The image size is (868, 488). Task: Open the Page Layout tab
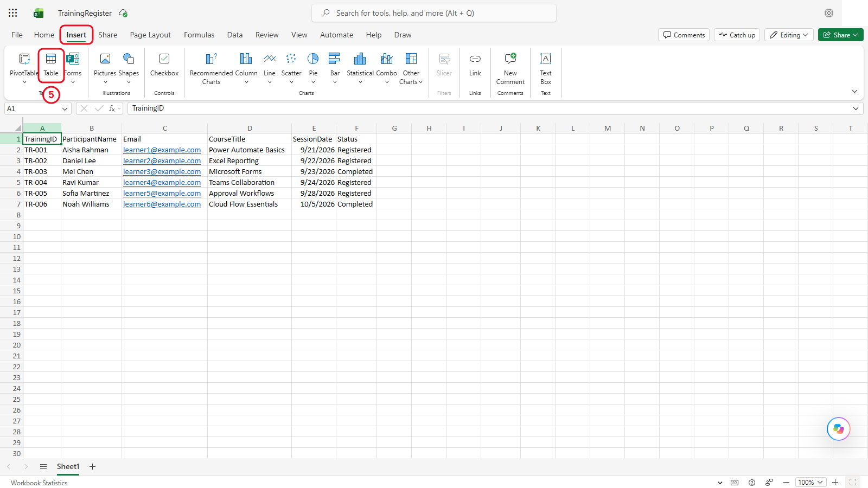click(150, 35)
